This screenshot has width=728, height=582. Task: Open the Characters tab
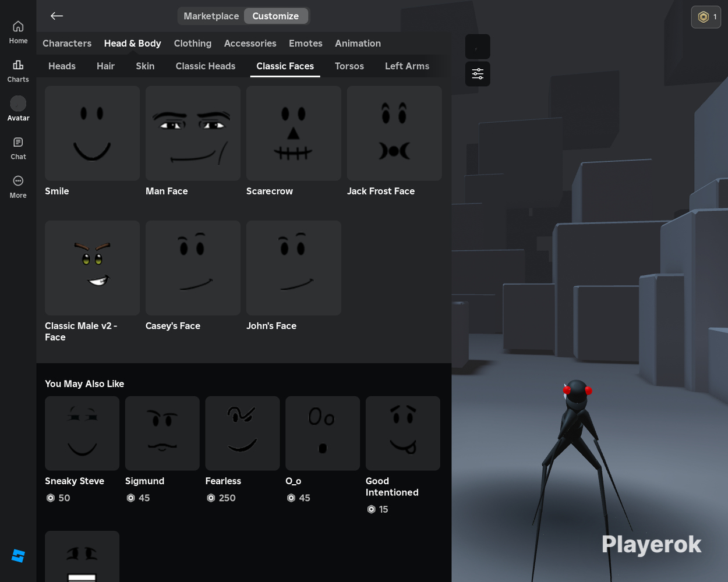[67, 43]
